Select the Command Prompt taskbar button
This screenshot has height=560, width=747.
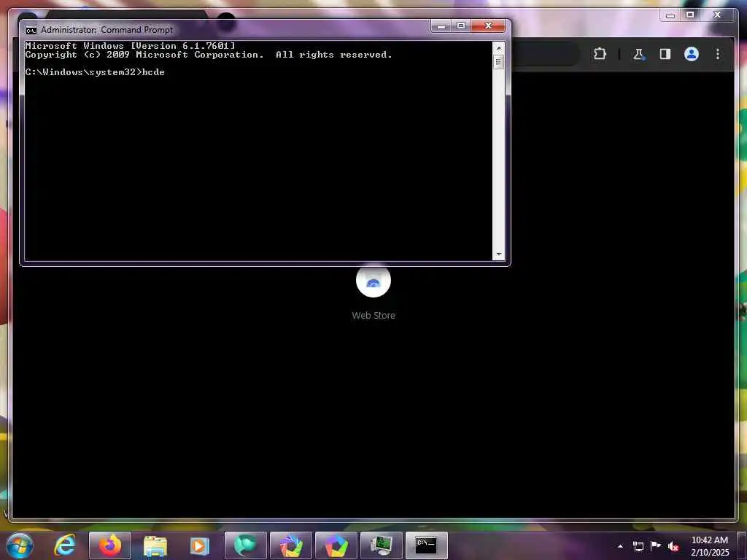click(x=426, y=545)
